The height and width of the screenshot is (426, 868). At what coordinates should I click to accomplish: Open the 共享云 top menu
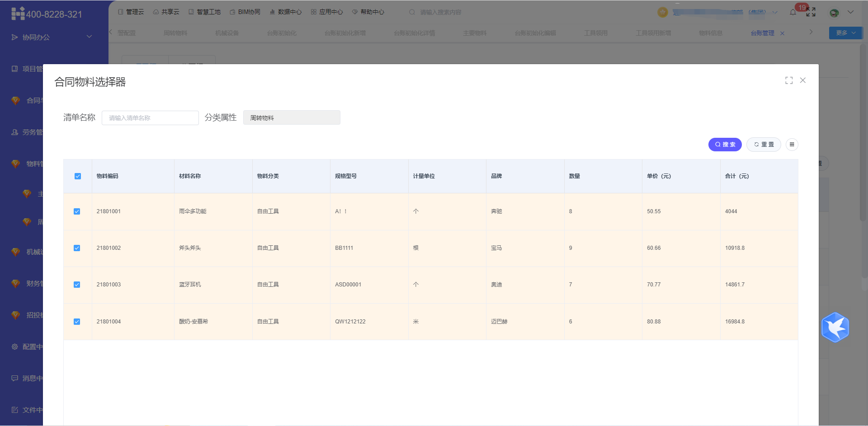[x=166, y=12]
